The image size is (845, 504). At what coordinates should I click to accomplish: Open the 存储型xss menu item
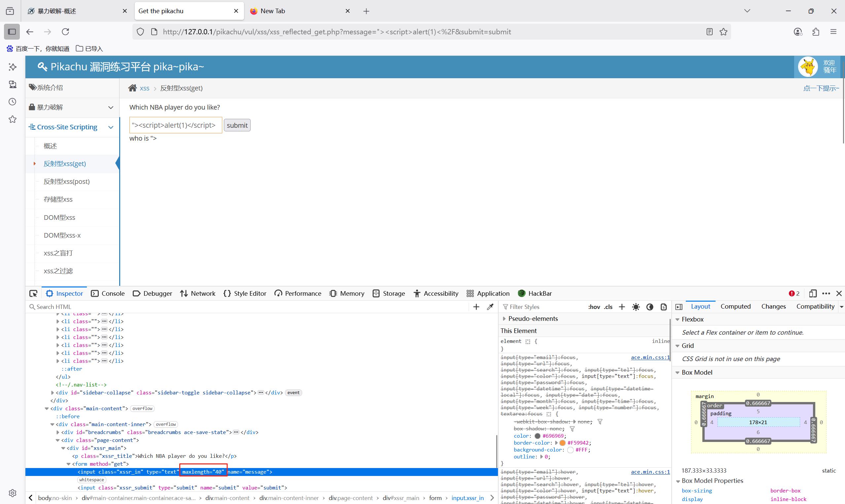click(58, 199)
